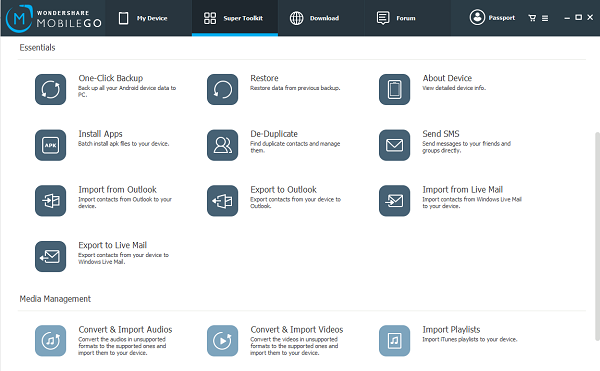Open the Convert & Import Videos icon

click(x=222, y=341)
